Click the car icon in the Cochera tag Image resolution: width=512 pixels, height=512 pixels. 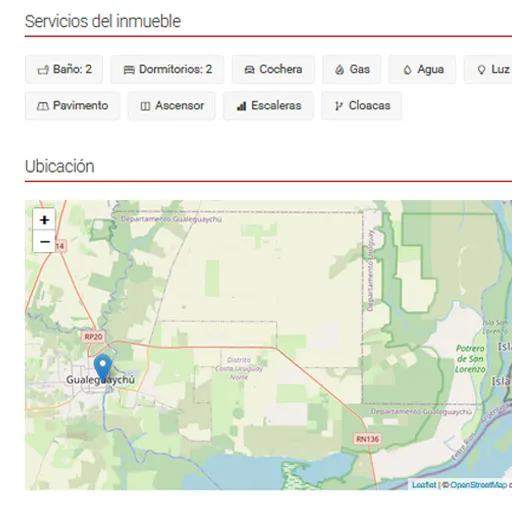pos(249,70)
